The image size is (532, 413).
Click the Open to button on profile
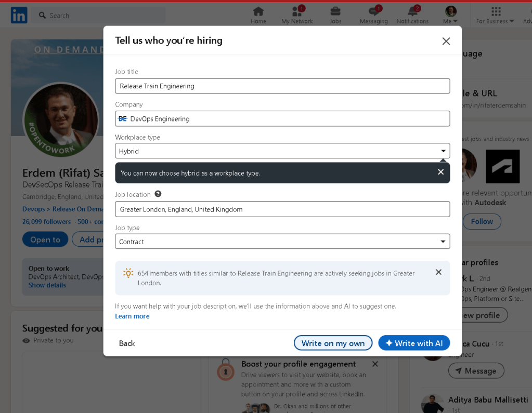click(45, 239)
